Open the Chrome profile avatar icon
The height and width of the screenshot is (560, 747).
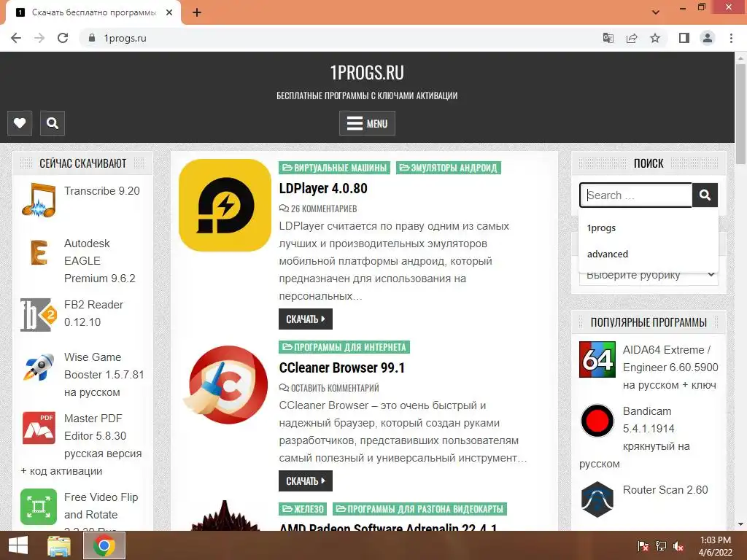point(708,38)
